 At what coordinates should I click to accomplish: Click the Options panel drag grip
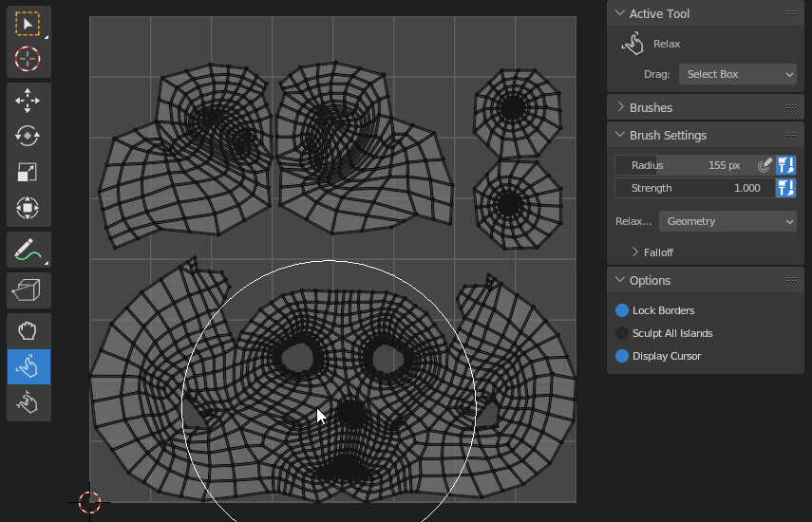click(x=791, y=280)
